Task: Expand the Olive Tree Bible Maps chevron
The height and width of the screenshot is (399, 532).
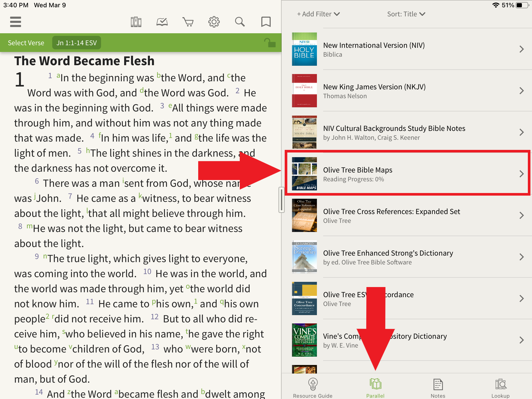Action: click(521, 174)
